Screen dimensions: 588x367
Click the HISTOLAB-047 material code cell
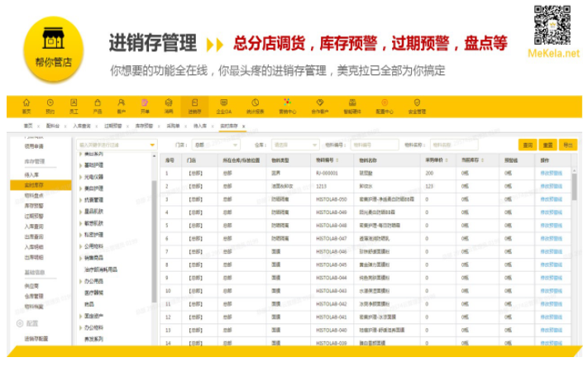331,238
